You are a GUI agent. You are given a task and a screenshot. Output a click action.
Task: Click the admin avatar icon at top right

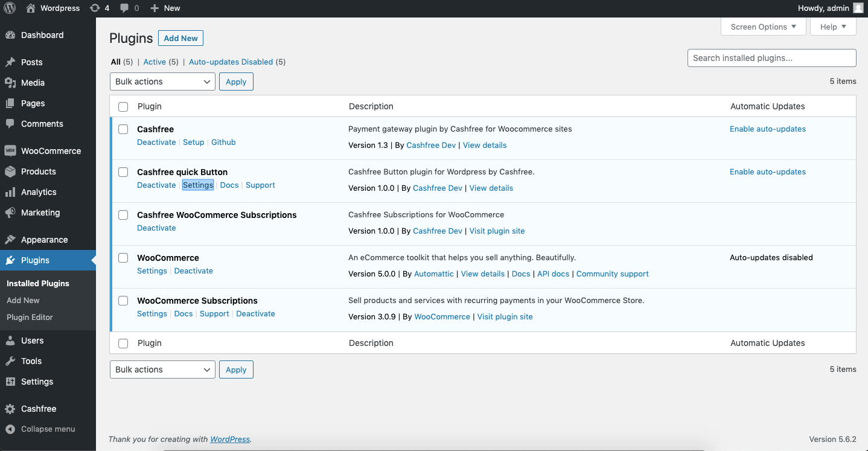tap(858, 8)
